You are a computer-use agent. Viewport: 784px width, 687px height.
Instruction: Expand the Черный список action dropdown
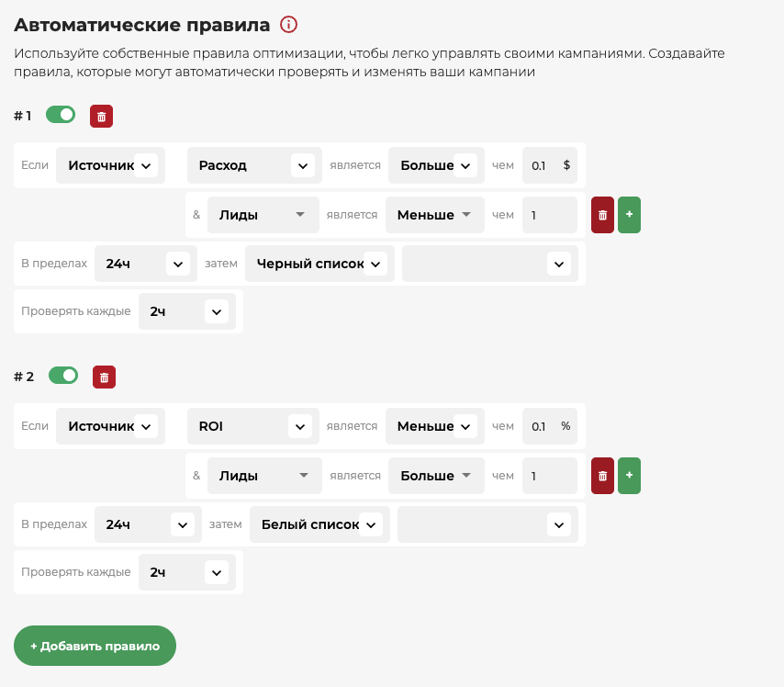pyautogui.click(x=320, y=264)
